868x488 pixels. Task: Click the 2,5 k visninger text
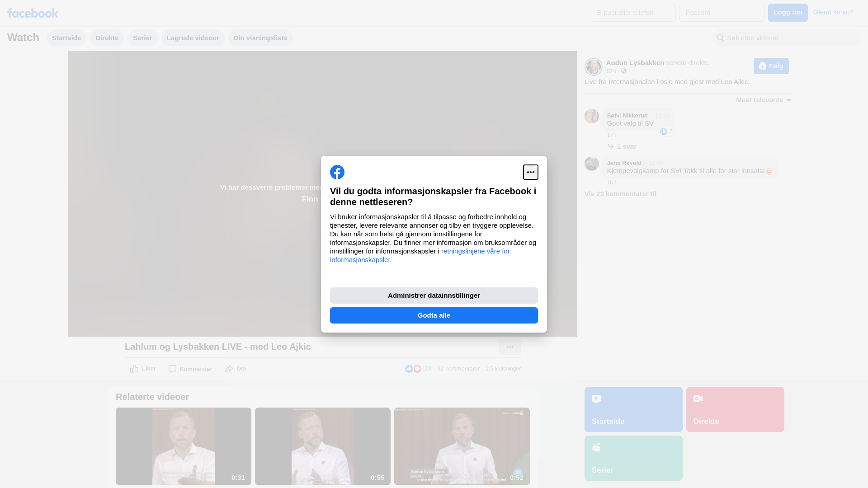(x=503, y=369)
